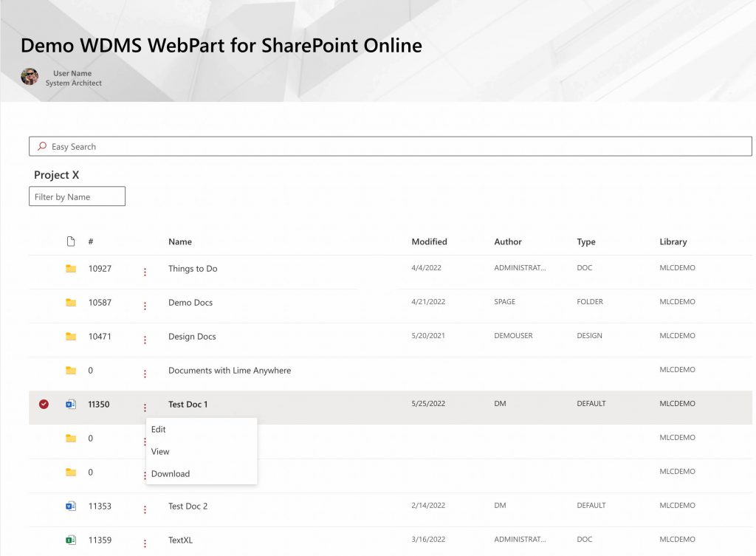Image resolution: width=756 pixels, height=556 pixels.
Task: Click the FOLDER type cell
Action: click(590, 301)
